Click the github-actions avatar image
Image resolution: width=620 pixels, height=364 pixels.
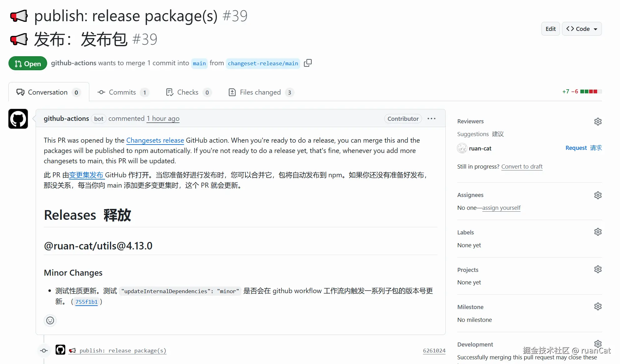pos(18,119)
